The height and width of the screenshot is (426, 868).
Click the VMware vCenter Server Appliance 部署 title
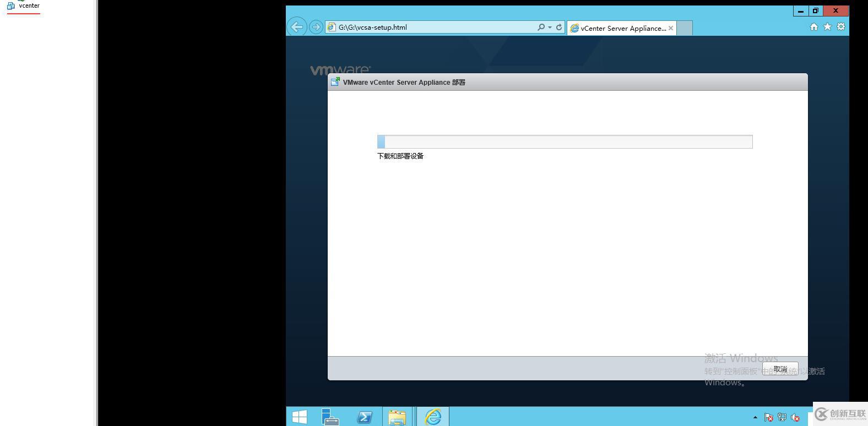coord(404,83)
